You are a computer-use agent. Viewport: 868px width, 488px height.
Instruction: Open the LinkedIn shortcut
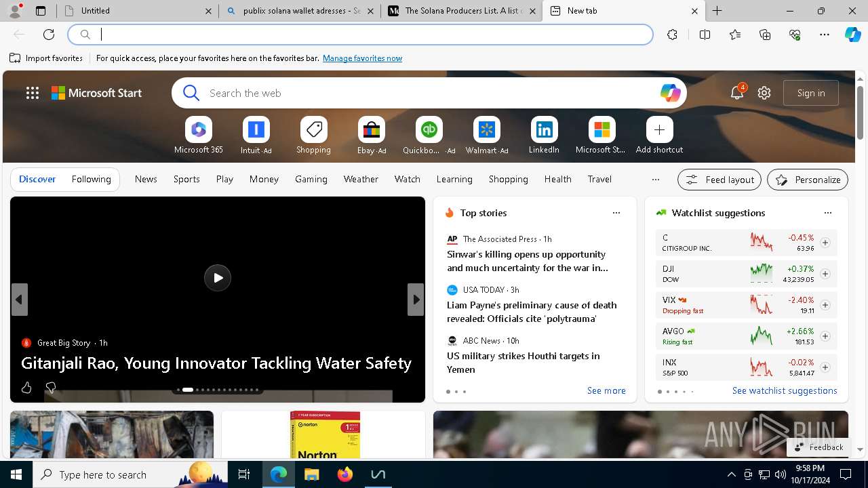point(544,136)
